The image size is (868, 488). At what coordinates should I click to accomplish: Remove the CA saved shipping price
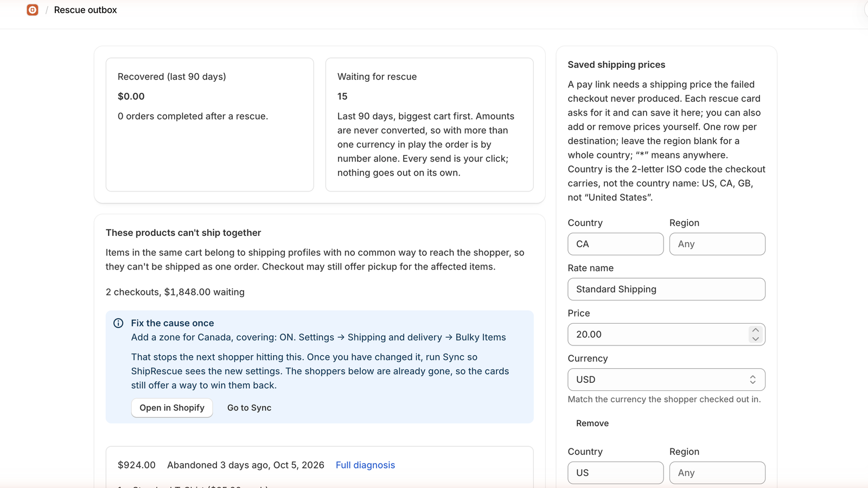click(x=592, y=423)
